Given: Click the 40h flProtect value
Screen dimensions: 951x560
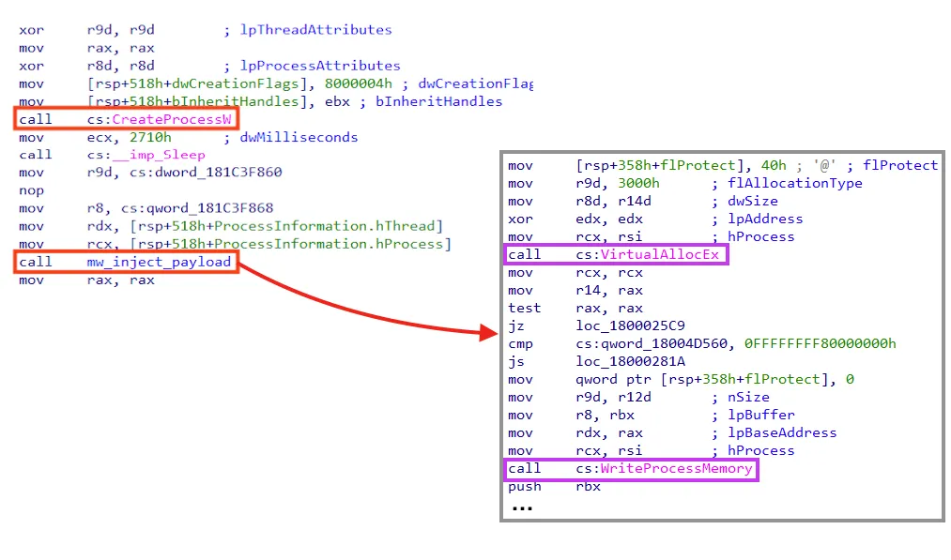Looking at the screenshot, I should point(774,165).
